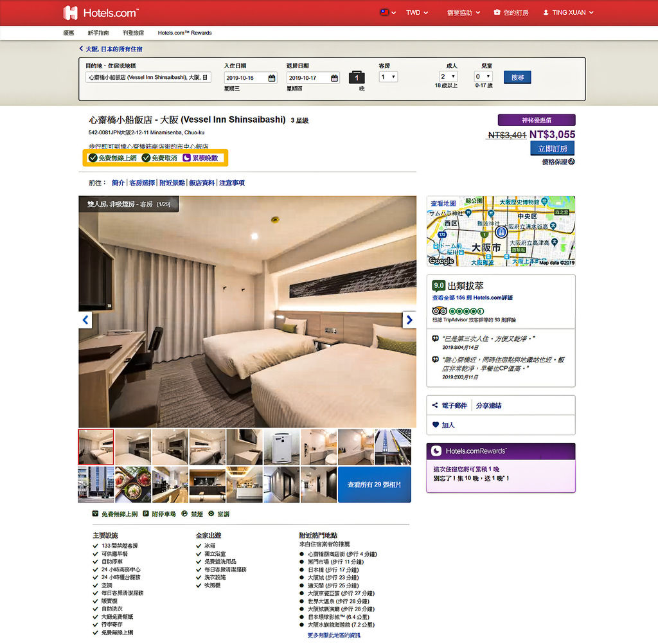The image size is (658, 644).
Task: Click the first review quote icon
Action: pos(436,338)
